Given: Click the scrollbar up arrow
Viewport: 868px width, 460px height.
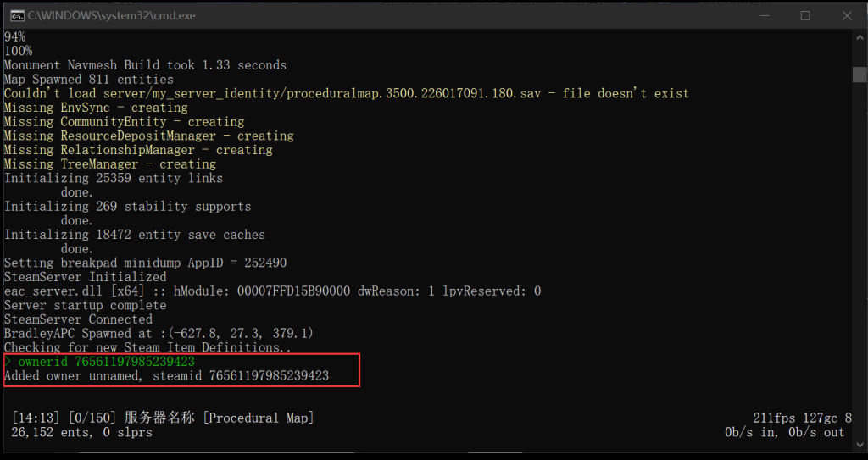Looking at the screenshot, I should [x=860, y=37].
